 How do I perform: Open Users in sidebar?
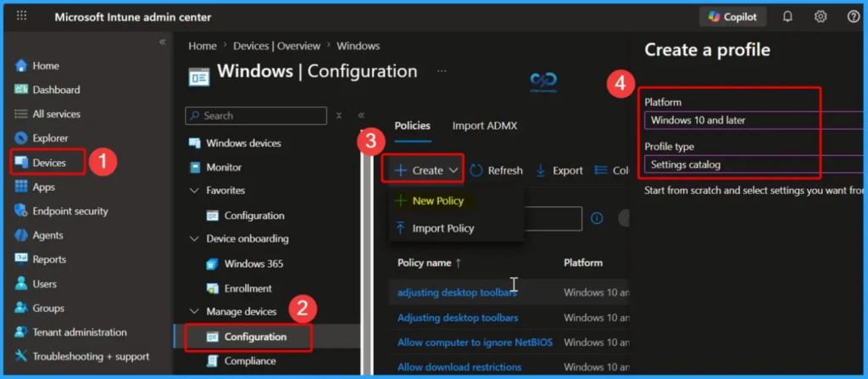click(36, 284)
